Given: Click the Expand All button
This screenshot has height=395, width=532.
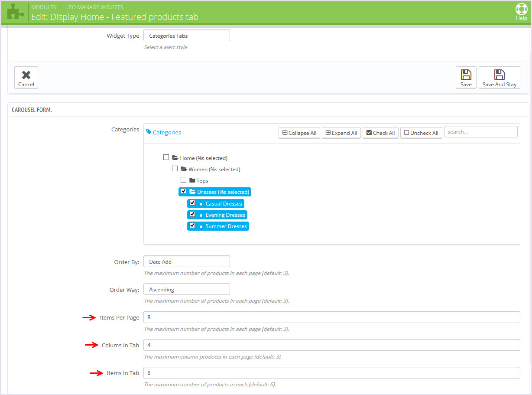Looking at the screenshot, I should (341, 133).
